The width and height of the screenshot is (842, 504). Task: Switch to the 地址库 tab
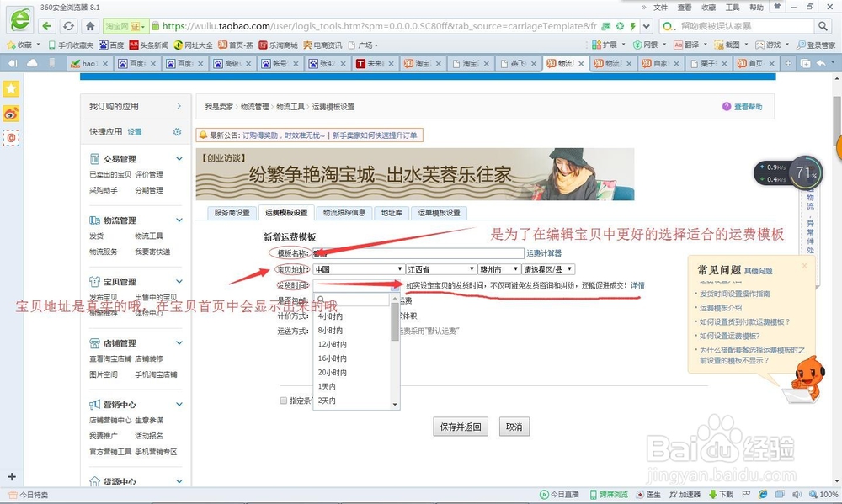tap(391, 213)
